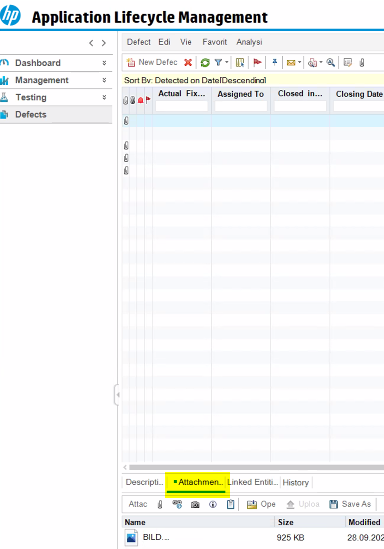This screenshot has width=384, height=549.
Task: Click the camera snapshot icon
Action: (195, 505)
